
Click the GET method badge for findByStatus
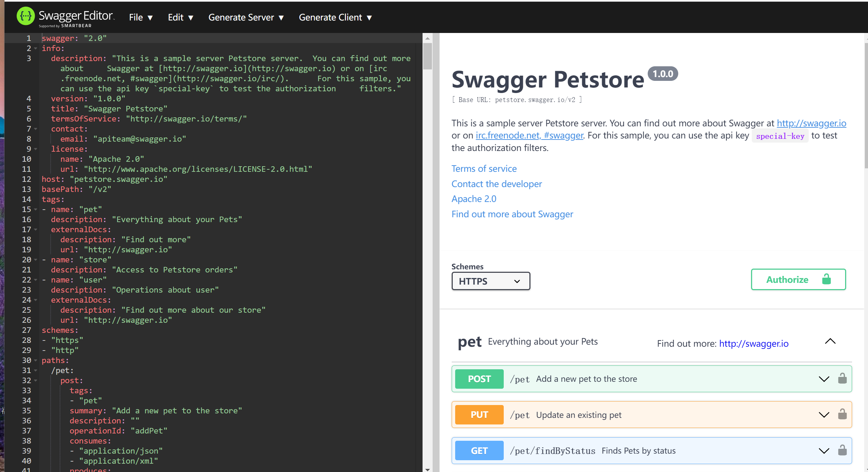coord(479,450)
